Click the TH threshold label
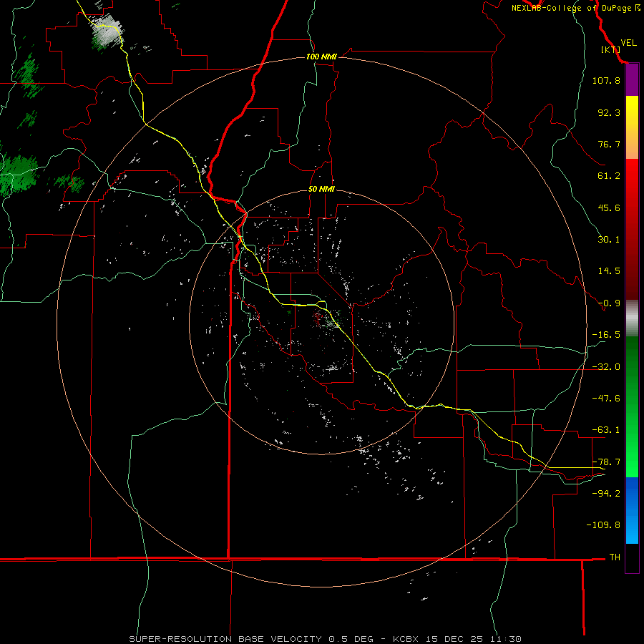 [x=615, y=557]
